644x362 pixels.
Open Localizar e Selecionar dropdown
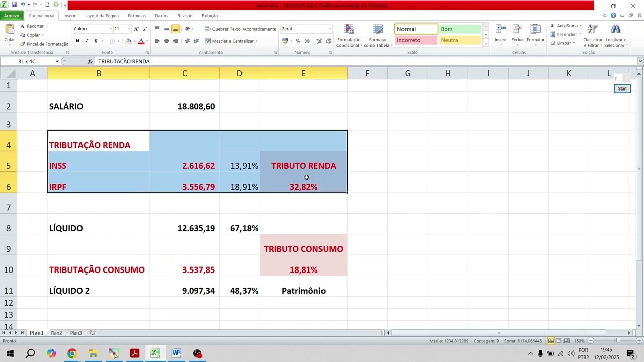click(x=616, y=36)
